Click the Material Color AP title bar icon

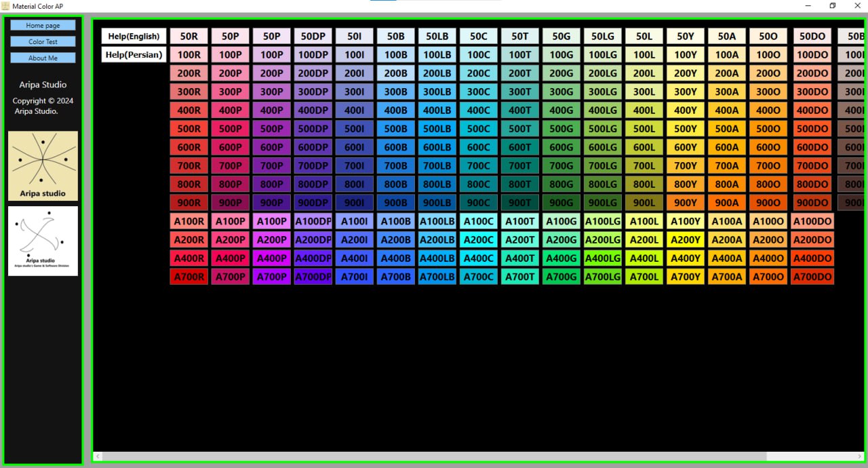(5, 5)
